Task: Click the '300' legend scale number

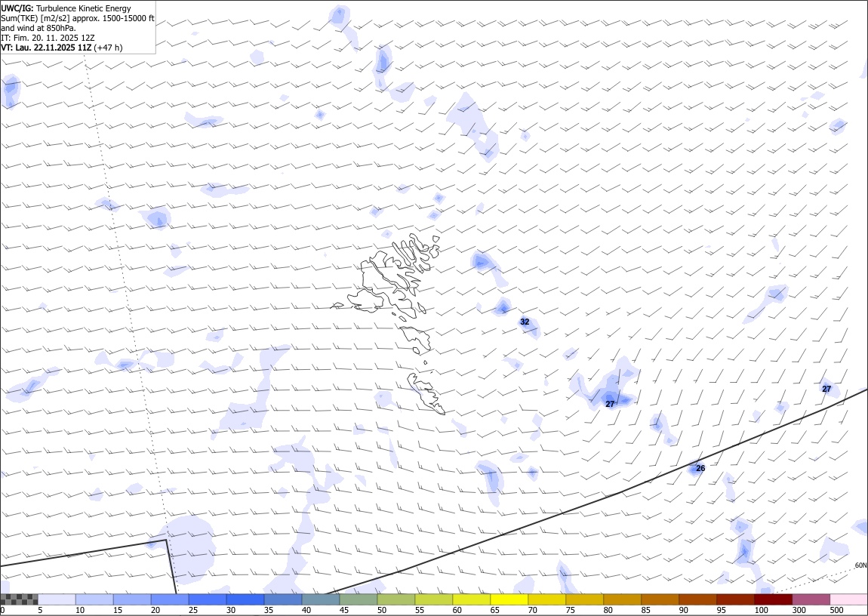Action: pyautogui.click(x=799, y=611)
